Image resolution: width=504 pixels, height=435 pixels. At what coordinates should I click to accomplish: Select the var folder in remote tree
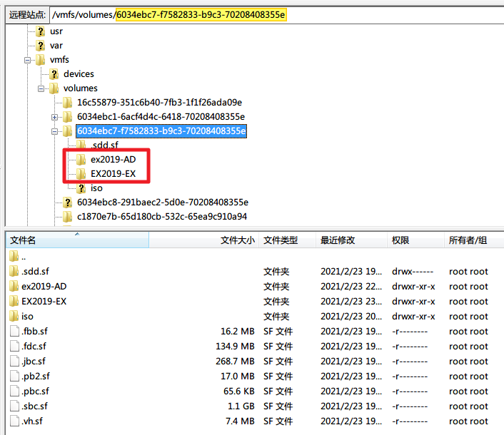[x=56, y=46]
